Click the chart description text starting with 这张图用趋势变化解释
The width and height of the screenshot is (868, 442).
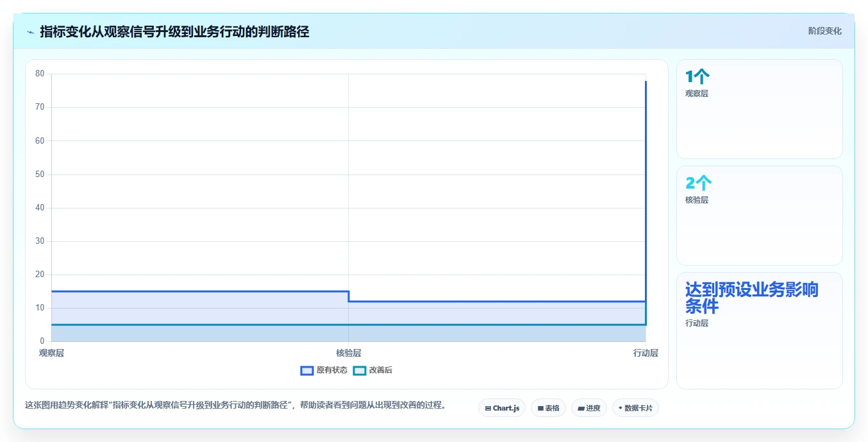tap(236, 405)
